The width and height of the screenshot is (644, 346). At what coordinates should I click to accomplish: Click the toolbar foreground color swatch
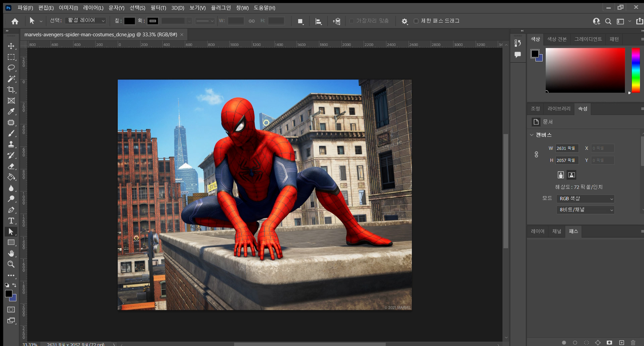tap(9, 294)
